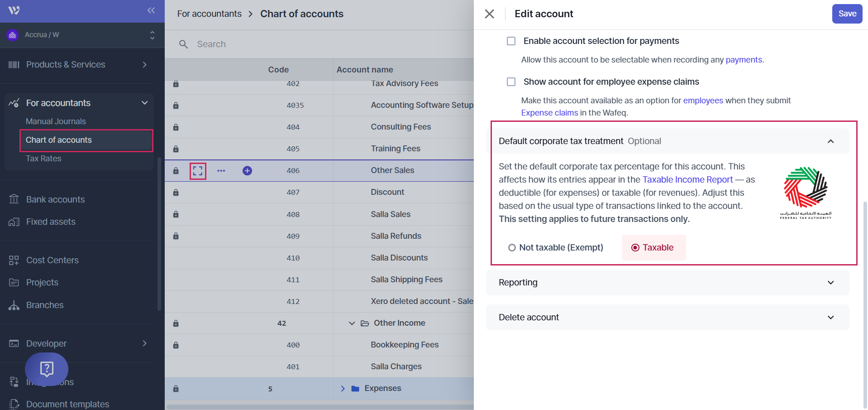868x410 pixels.
Task: Collapse the sidebar with double-chevron icon
Action: tap(151, 10)
